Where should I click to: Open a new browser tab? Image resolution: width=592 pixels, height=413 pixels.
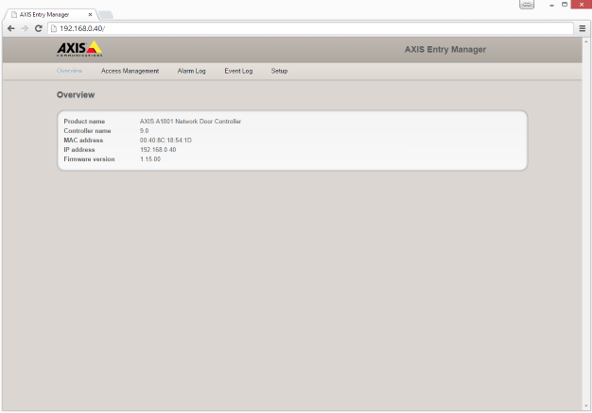tap(106, 15)
